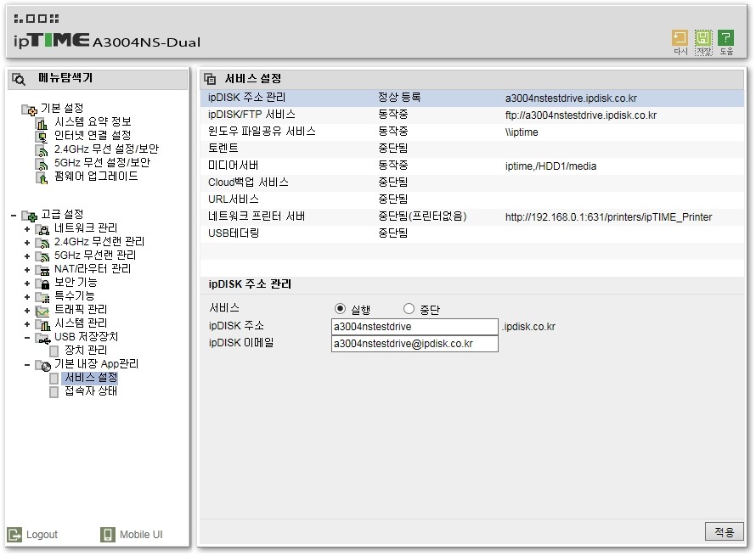The image size is (756, 556).
Task: Click the NAT/라우터 관리 icon
Action: (42, 270)
